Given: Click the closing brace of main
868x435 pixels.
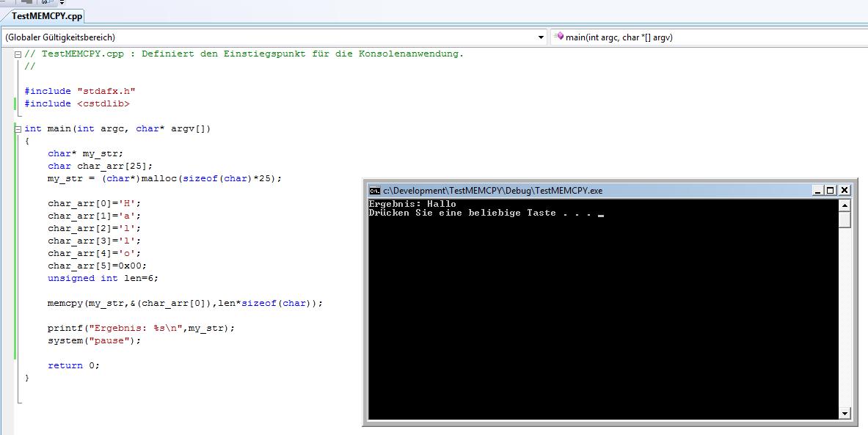Looking at the screenshot, I should [x=27, y=378].
